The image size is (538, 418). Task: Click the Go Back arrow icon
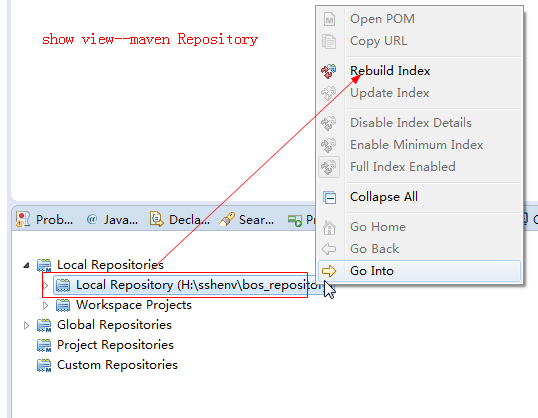329,249
